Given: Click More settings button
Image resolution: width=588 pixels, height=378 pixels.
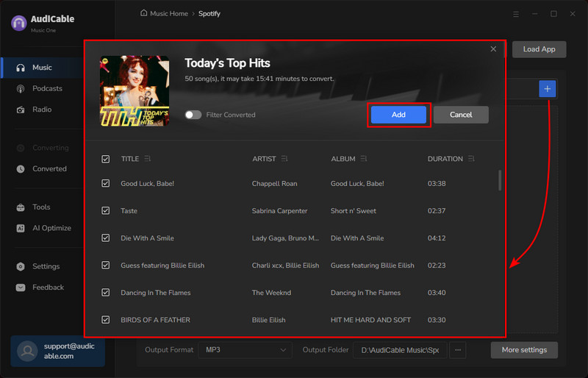Looking at the screenshot, I should [x=524, y=350].
